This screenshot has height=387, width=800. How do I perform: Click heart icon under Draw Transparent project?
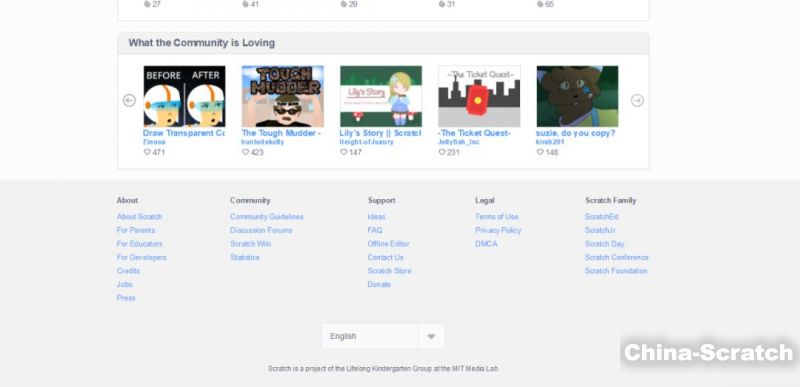point(147,152)
